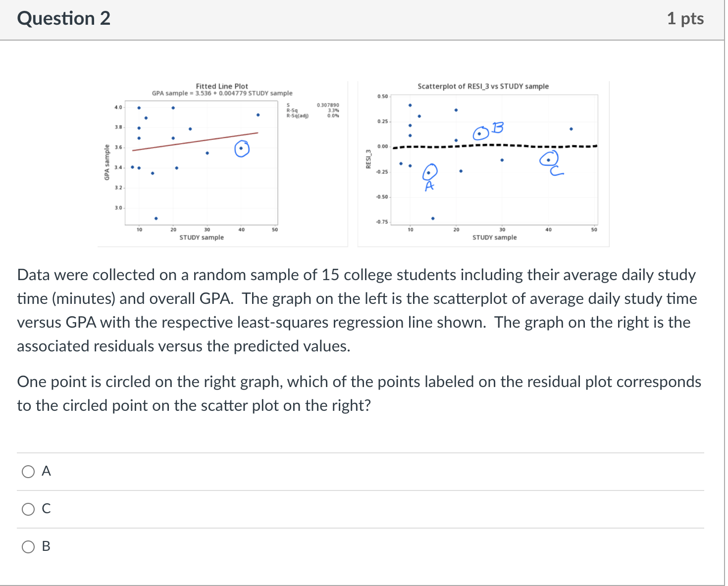Click the point labeled C on the residual plot

[x=549, y=159]
